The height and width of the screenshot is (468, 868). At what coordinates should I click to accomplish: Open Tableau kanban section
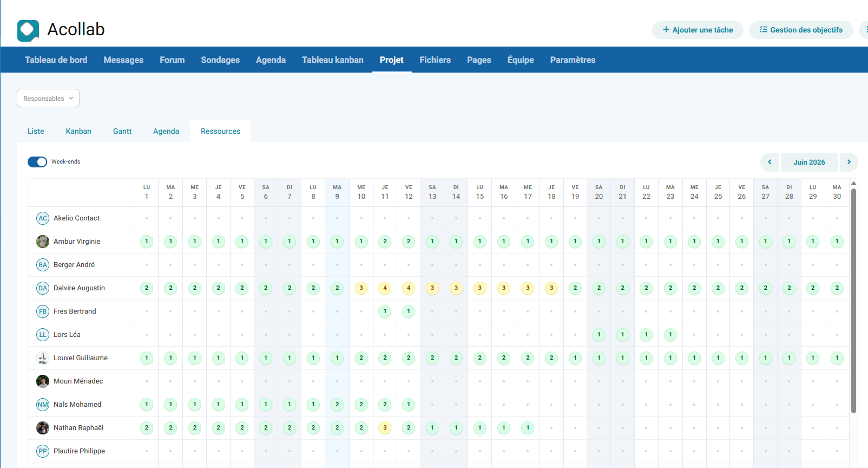pos(333,60)
